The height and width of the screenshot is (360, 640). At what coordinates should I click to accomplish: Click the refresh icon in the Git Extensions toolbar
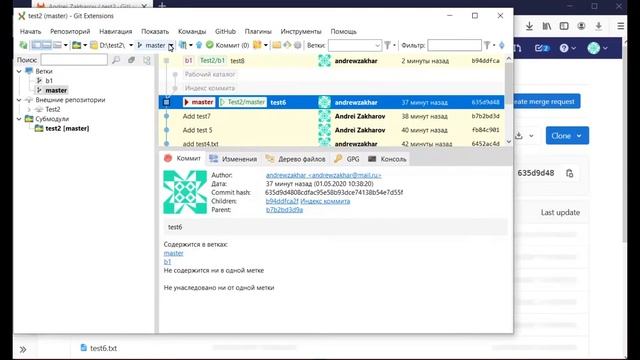(x=23, y=45)
